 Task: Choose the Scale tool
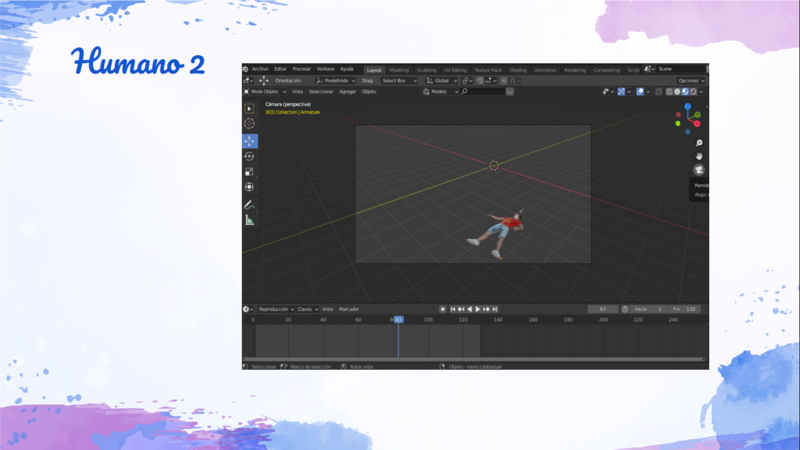point(249,172)
